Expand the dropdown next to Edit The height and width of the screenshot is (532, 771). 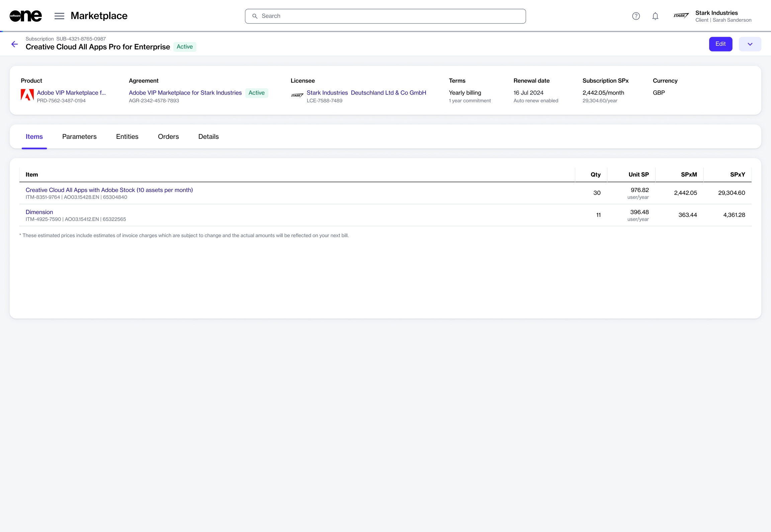(750, 44)
